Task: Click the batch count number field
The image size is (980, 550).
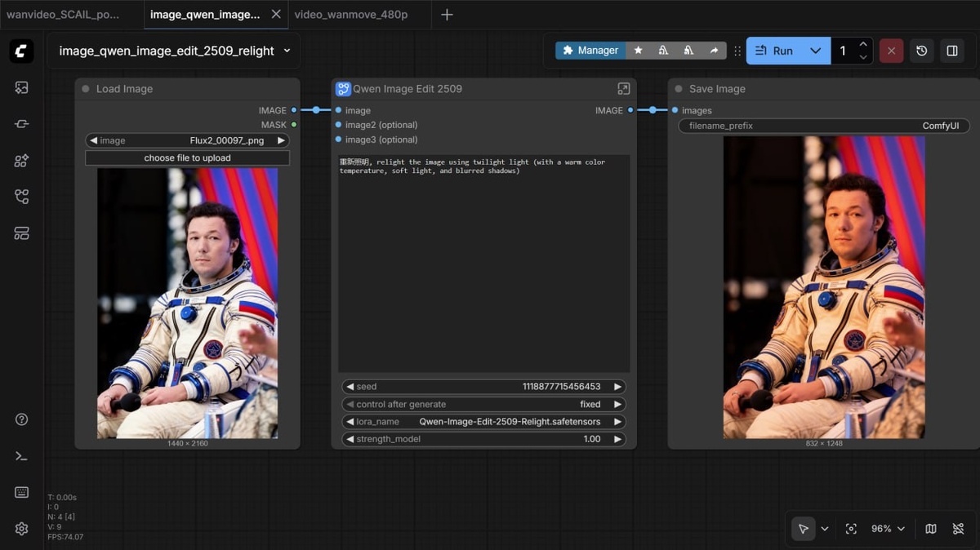Action: [x=844, y=51]
